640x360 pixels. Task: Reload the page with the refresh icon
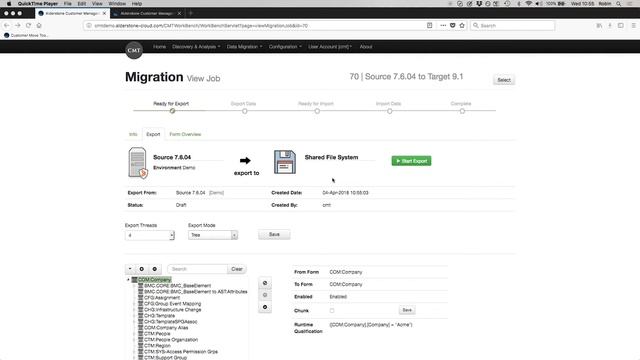[x=28, y=25]
